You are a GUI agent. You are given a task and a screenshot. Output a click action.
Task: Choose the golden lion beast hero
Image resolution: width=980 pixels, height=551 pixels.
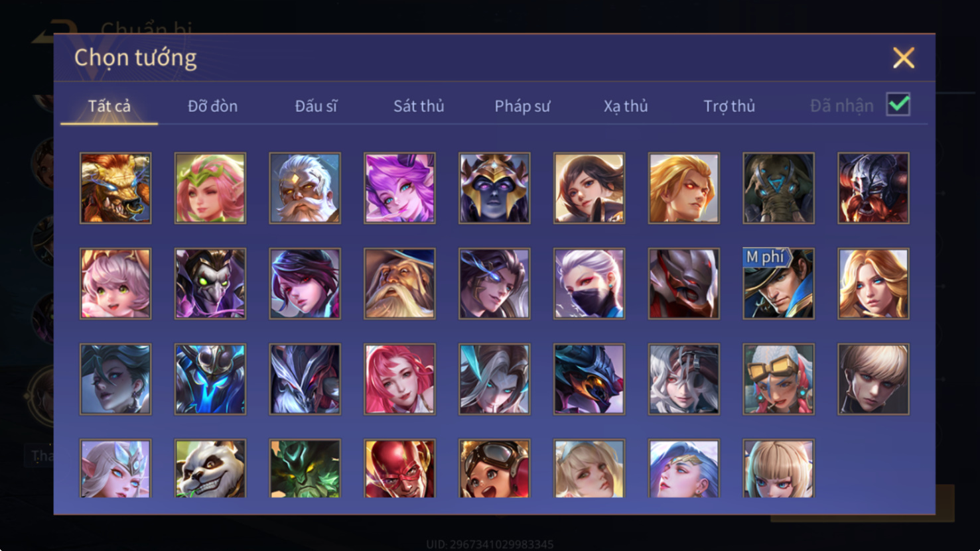pyautogui.click(x=115, y=188)
